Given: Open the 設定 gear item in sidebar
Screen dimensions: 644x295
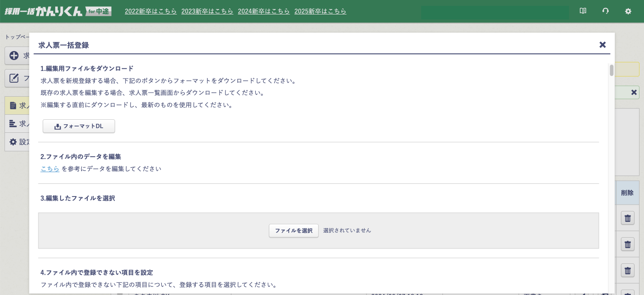Looking at the screenshot, I should click(x=13, y=142).
